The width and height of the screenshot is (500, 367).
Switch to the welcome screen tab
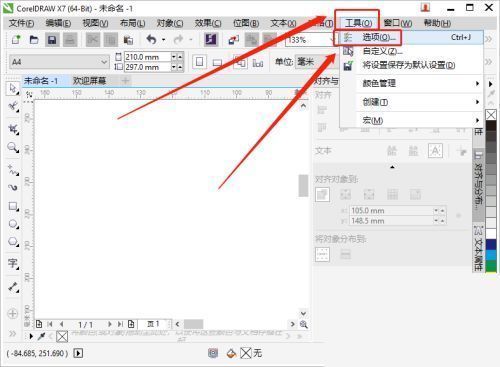[89, 80]
